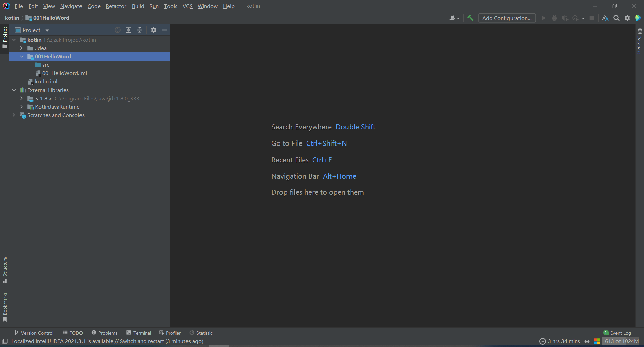Click Expand All icon in Project panel
The width and height of the screenshot is (644, 347).
tap(129, 30)
